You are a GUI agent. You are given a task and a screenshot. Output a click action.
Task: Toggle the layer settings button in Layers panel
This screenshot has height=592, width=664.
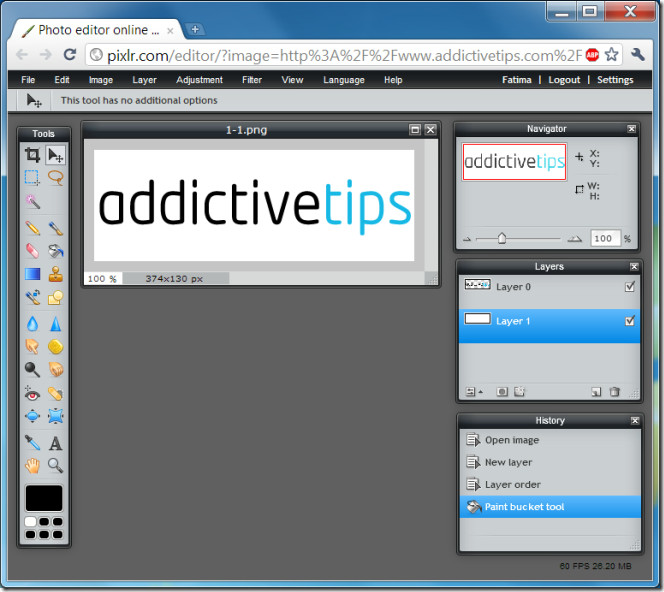[473, 392]
